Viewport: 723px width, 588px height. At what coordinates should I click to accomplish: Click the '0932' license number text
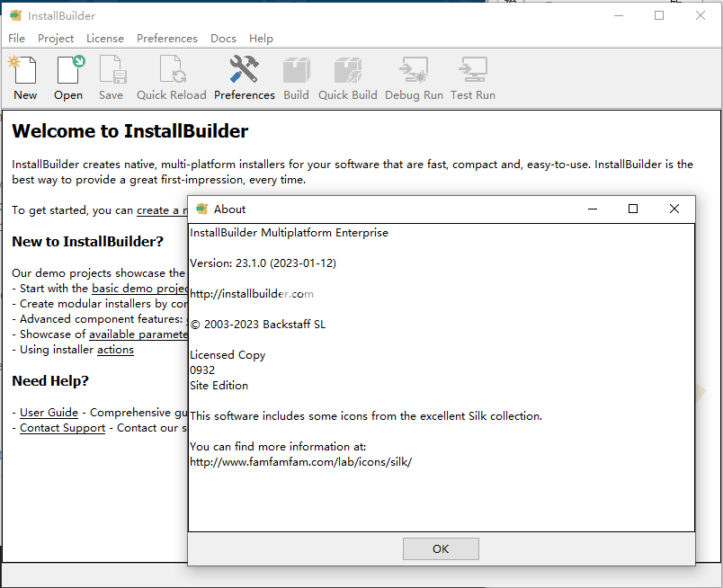(x=202, y=370)
